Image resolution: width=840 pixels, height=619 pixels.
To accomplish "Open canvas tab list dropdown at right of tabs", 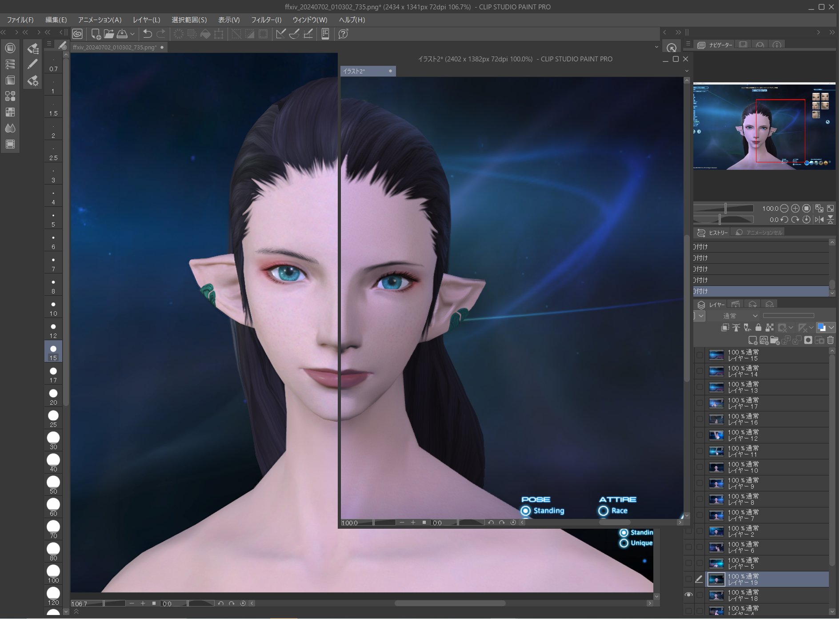I will (656, 47).
